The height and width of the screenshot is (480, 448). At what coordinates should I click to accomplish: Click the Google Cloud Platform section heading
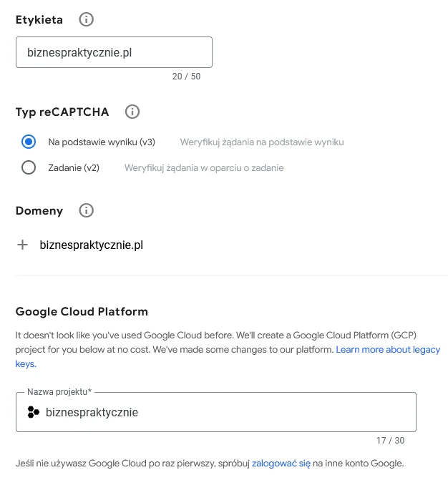pos(82,312)
